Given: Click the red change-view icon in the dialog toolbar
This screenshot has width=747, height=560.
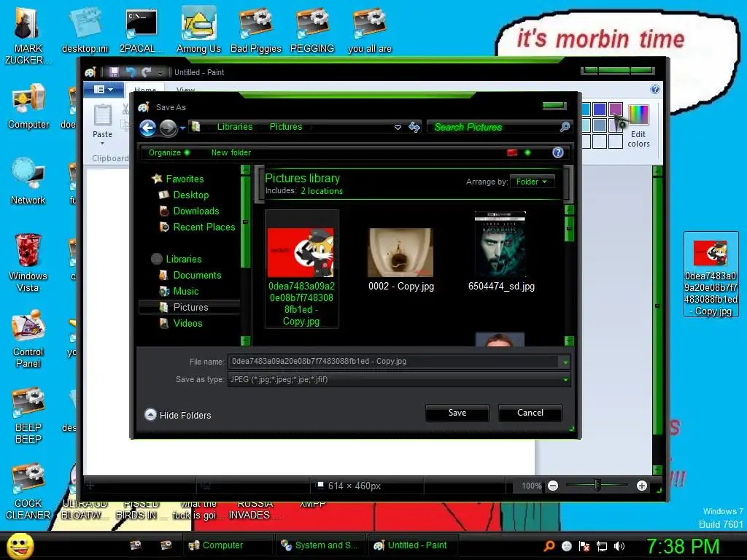Looking at the screenshot, I should [x=512, y=153].
